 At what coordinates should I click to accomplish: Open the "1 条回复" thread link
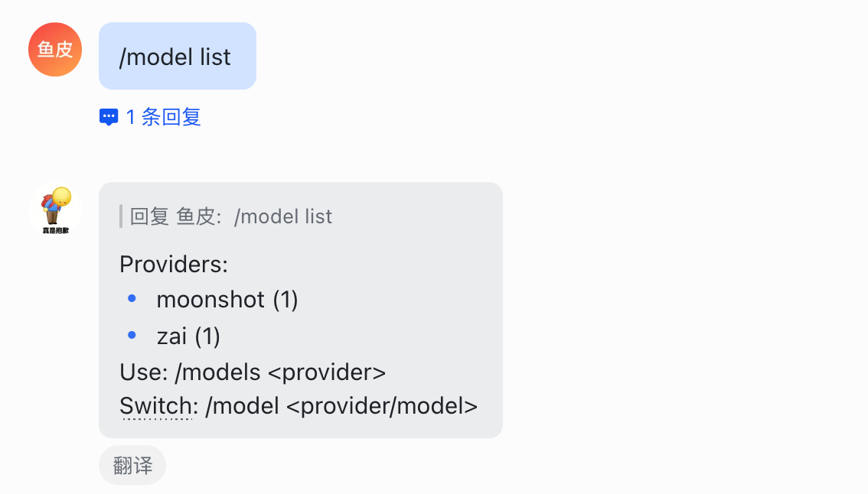163,117
